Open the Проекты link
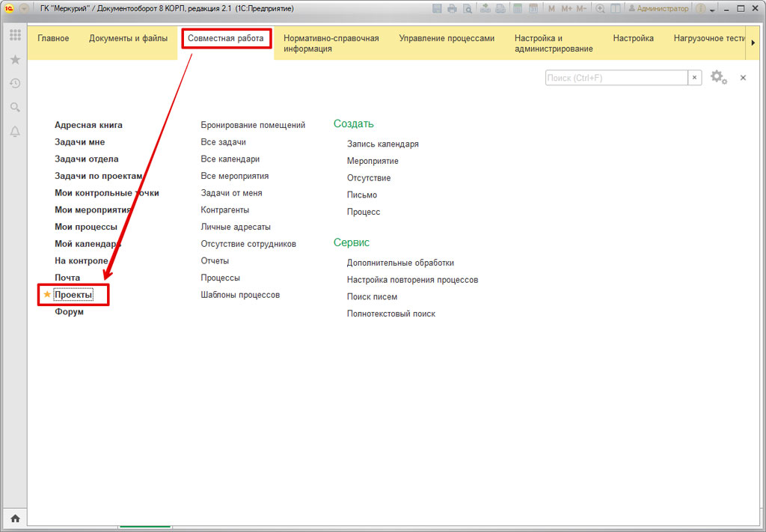The image size is (766, 532). tap(73, 295)
